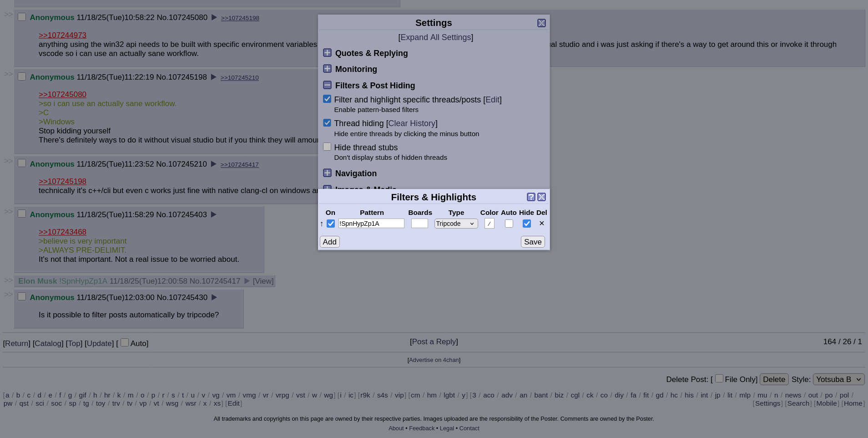
Task: Click the Update thread link
Action: pos(99,343)
